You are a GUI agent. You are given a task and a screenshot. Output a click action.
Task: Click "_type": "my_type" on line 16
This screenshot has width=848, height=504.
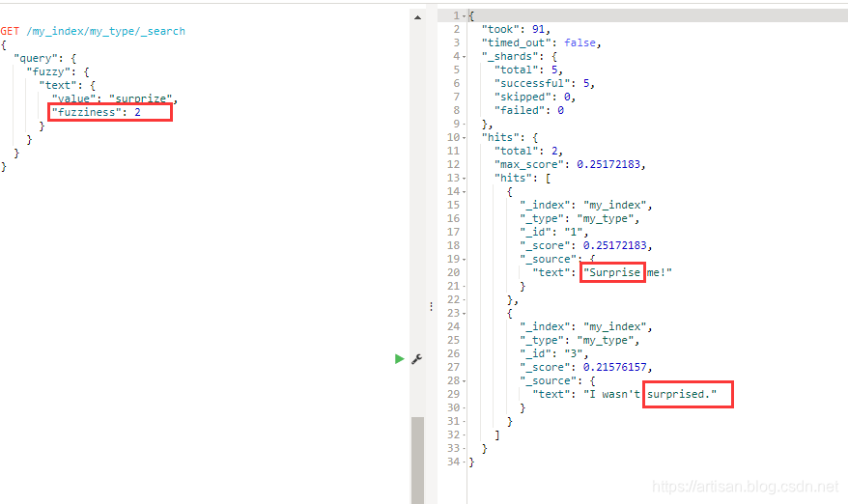[x=579, y=218]
